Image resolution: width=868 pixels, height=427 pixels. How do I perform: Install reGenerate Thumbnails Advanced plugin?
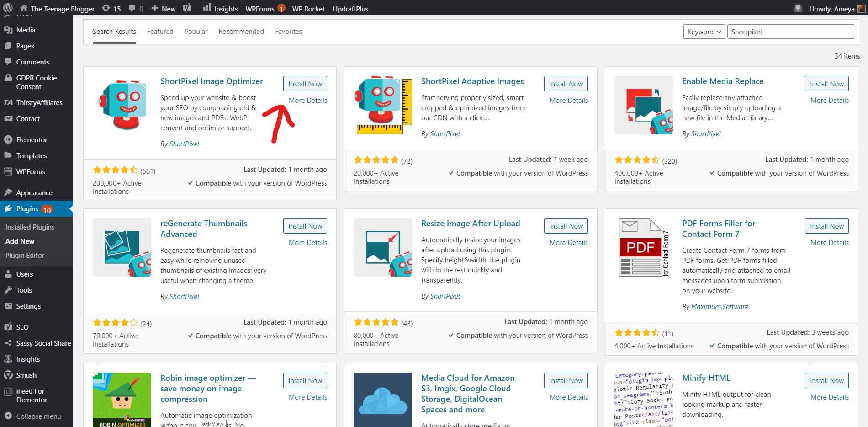click(305, 226)
